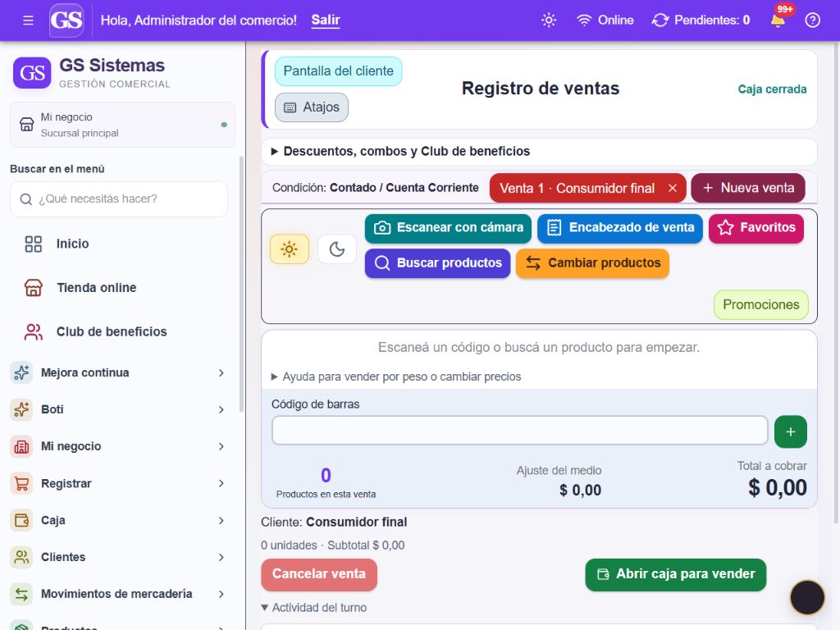Click Escanear con cámara
This screenshot has width=840, height=630.
coord(449,228)
